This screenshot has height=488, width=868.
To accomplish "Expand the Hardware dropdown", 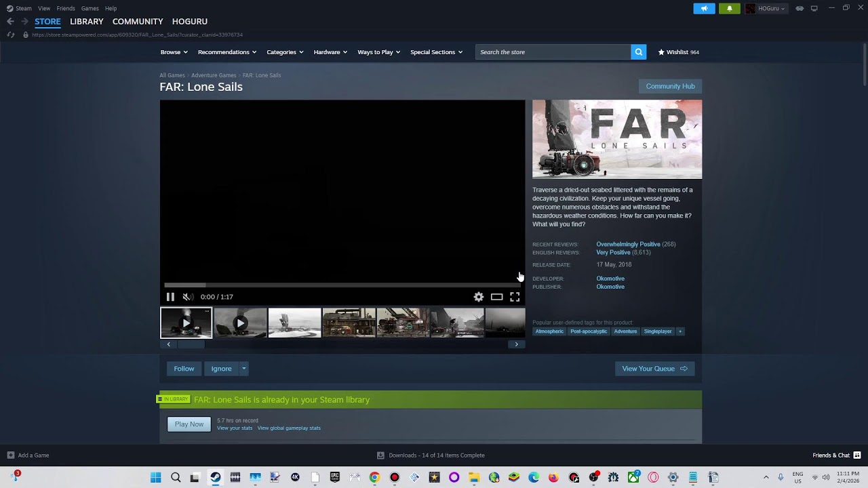I will coord(330,52).
